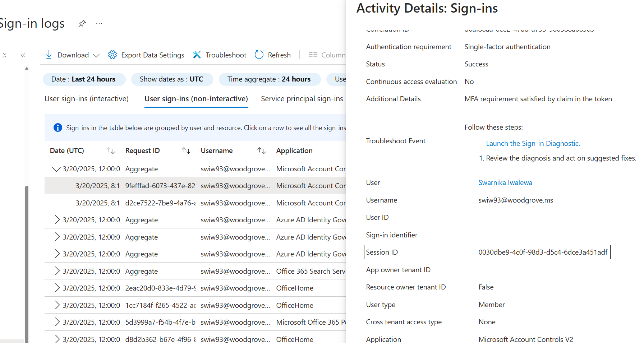
Task: Launch the Sign-in Diagnostic
Action: [x=533, y=143]
